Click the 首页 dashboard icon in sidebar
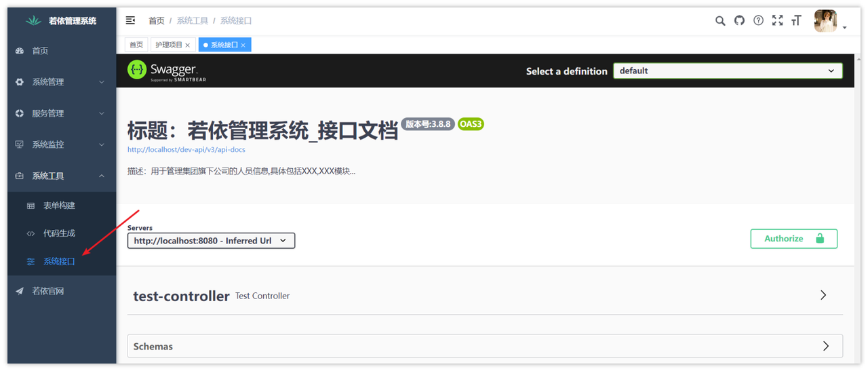The width and height of the screenshot is (868, 371). 19,51
